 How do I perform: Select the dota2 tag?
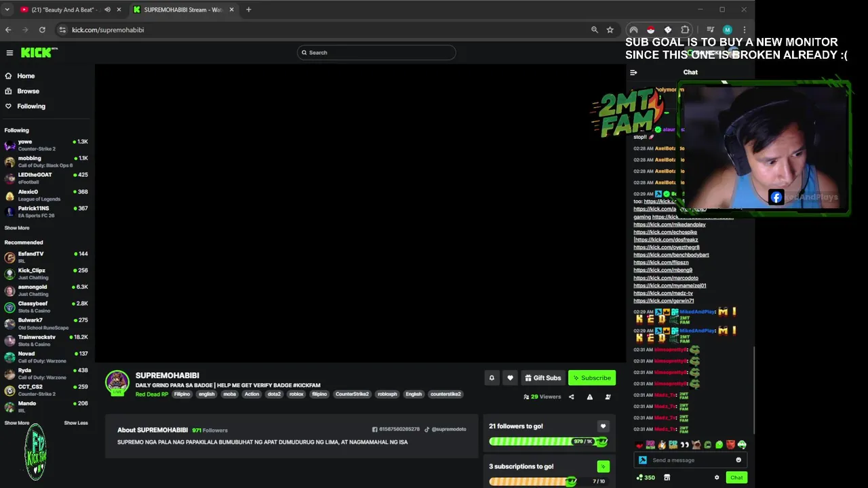(274, 394)
